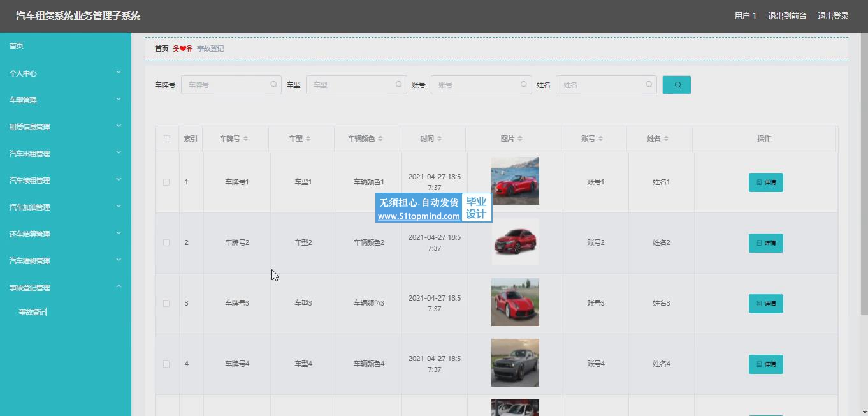Tick the checkbox for row 4
868x416 pixels.
(166, 364)
